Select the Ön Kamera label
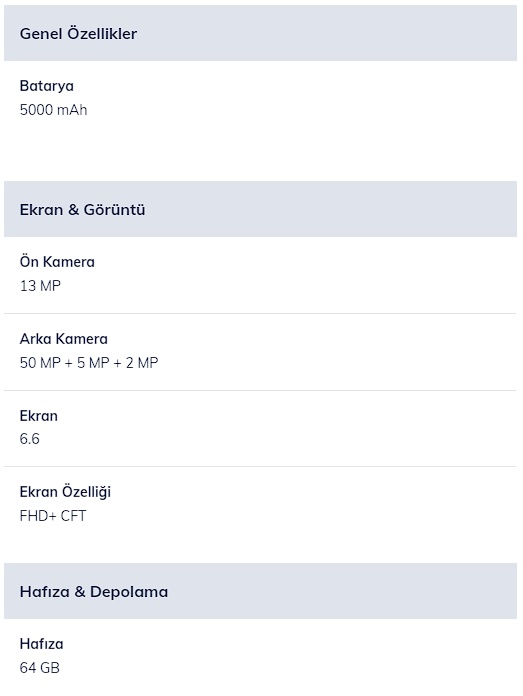This screenshot has width=523, height=696. (x=57, y=261)
